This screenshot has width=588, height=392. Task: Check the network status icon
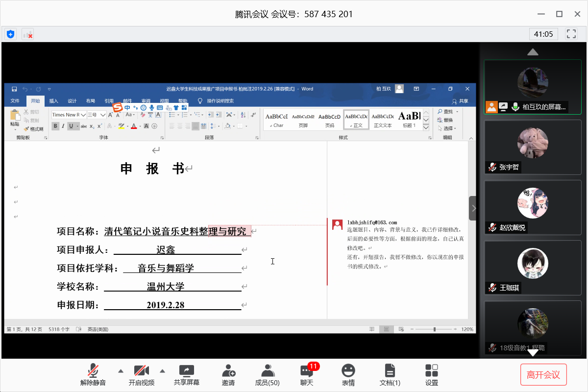(x=27, y=34)
